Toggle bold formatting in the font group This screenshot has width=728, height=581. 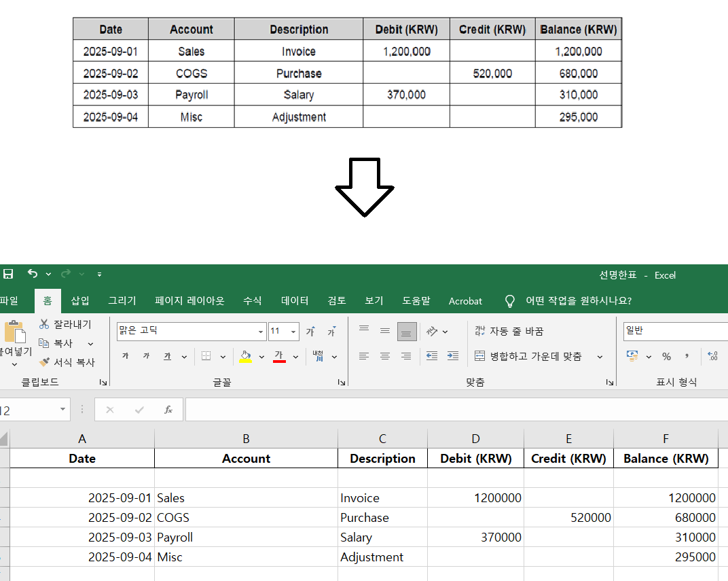[x=125, y=356]
